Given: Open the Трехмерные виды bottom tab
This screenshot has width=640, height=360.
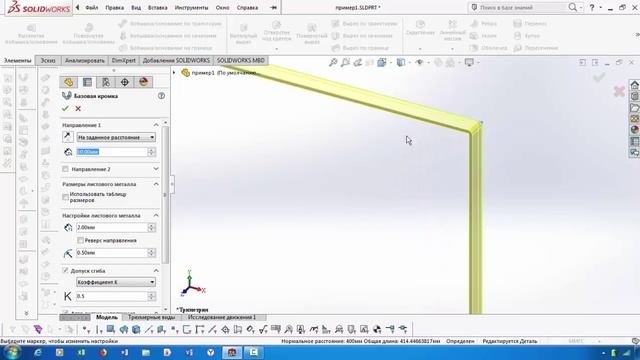Looking at the screenshot, I should pos(151,317).
